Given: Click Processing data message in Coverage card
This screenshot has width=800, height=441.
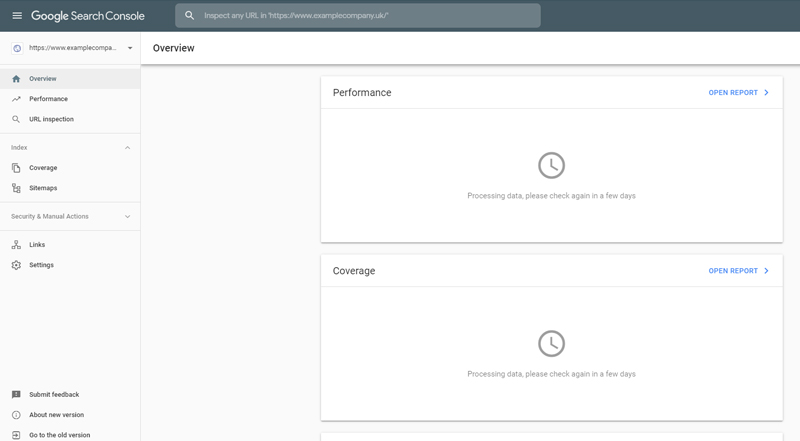Looking at the screenshot, I should tap(551, 374).
